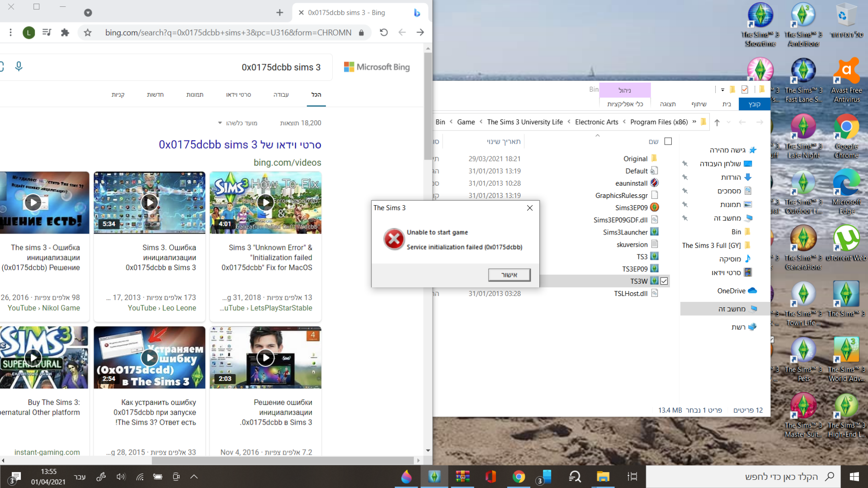Confirm the Sims 3 error dialog button

click(509, 275)
